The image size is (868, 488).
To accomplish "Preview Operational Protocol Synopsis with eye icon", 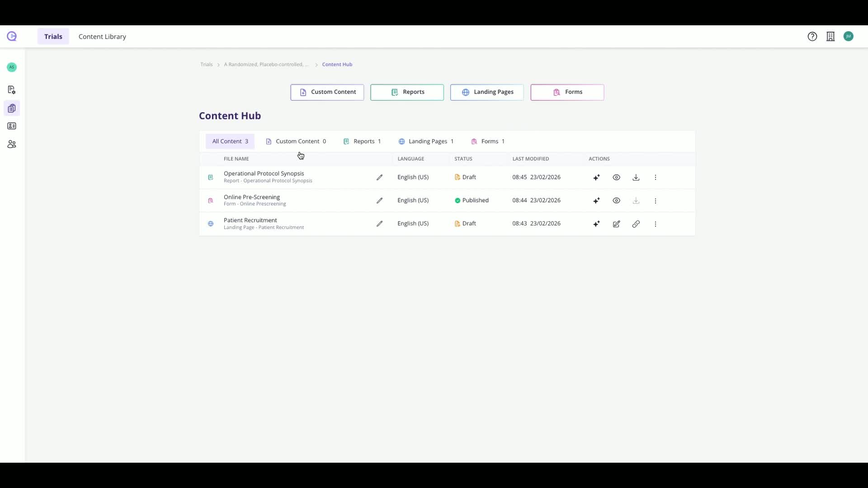I will (x=616, y=178).
